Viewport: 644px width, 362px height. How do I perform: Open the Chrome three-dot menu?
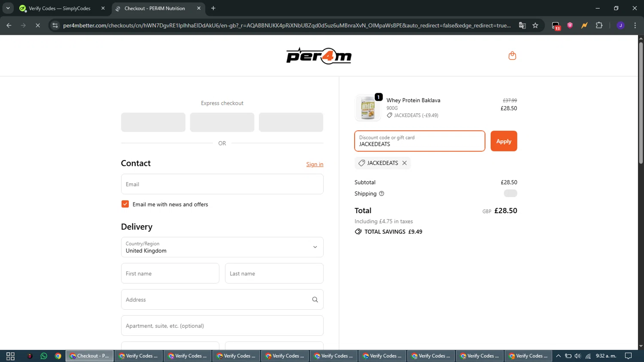635,26
